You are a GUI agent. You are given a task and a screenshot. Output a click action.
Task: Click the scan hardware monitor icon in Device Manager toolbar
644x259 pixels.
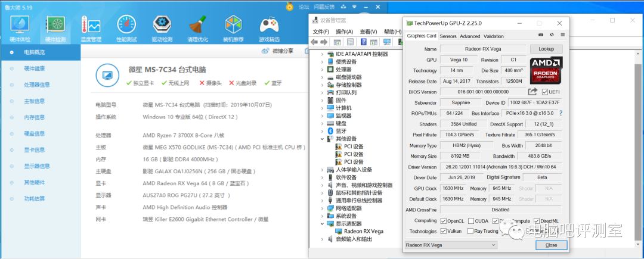click(386, 42)
